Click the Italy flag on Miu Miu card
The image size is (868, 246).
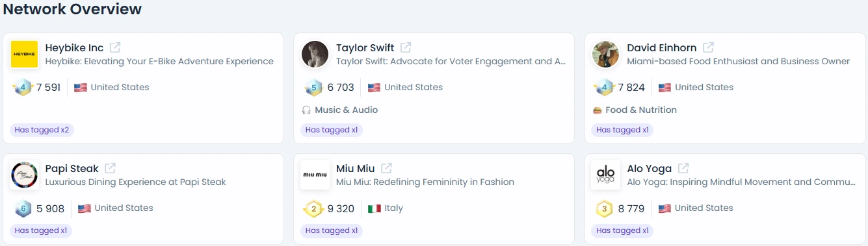click(375, 208)
